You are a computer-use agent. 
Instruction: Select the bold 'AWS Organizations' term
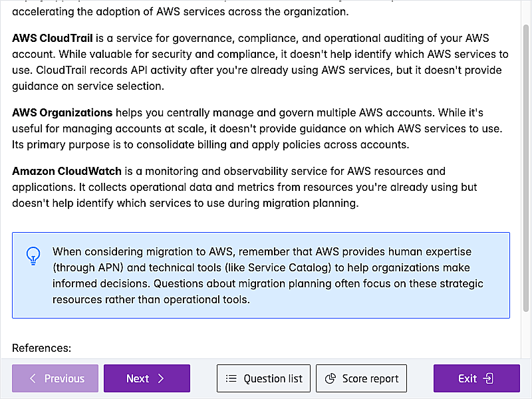pyautogui.click(x=63, y=112)
